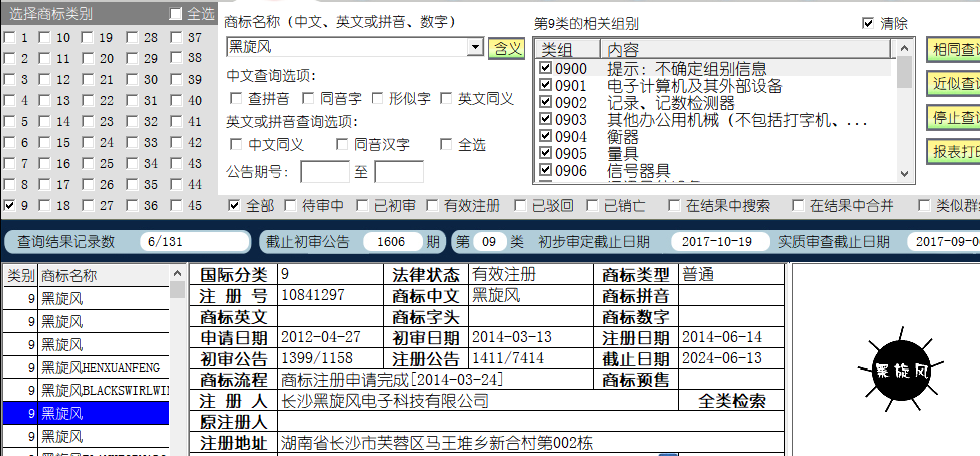Enable the 同音汉字 option
Screen dimensions: 980x456
point(342,145)
